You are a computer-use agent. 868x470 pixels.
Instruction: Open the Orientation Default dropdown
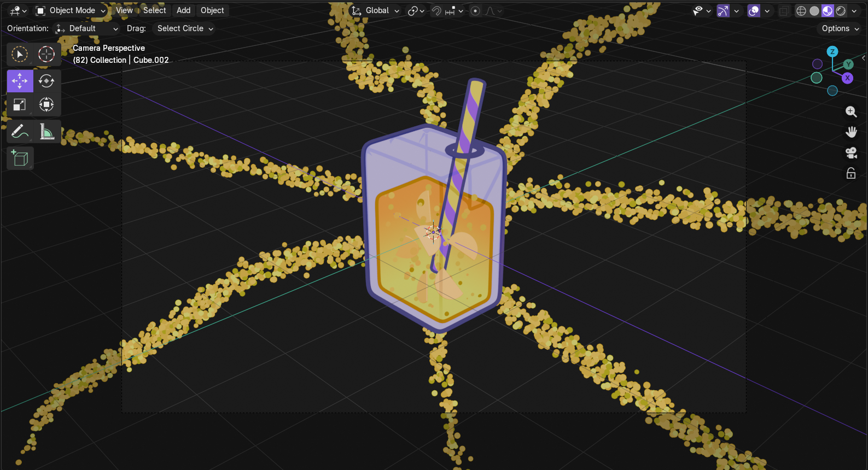tap(87, 28)
